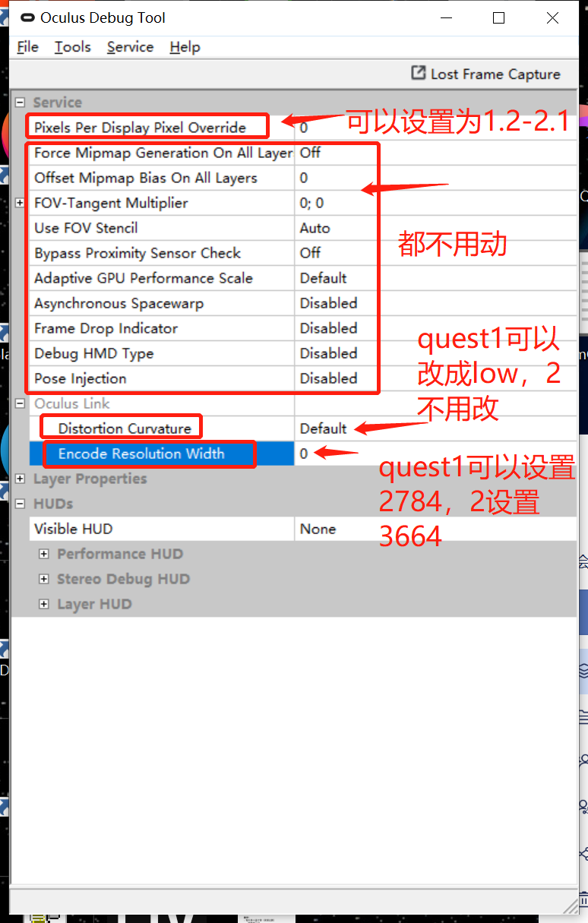The image size is (588, 923).
Task: Select the Adaptive GPU Performance Scale label
Action: pos(144,278)
